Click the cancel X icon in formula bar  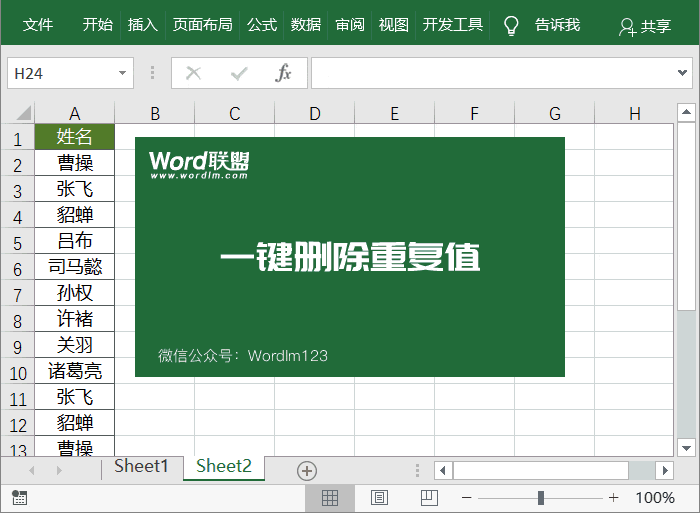194,73
